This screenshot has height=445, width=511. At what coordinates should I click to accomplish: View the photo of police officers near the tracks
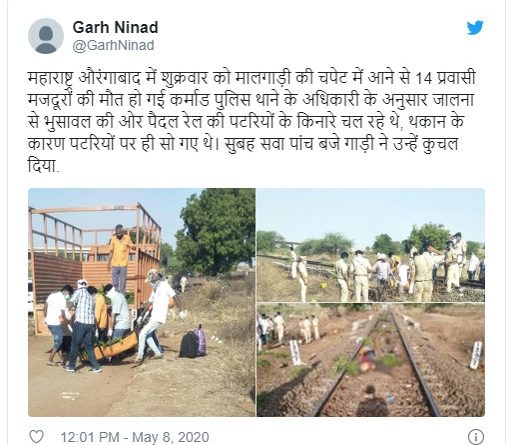click(x=371, y=245)
